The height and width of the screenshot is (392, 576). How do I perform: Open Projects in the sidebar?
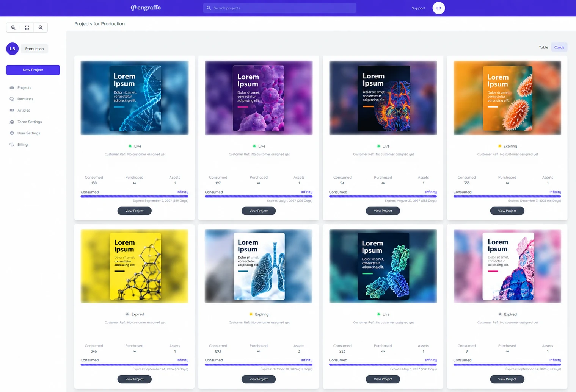(24, 87)
